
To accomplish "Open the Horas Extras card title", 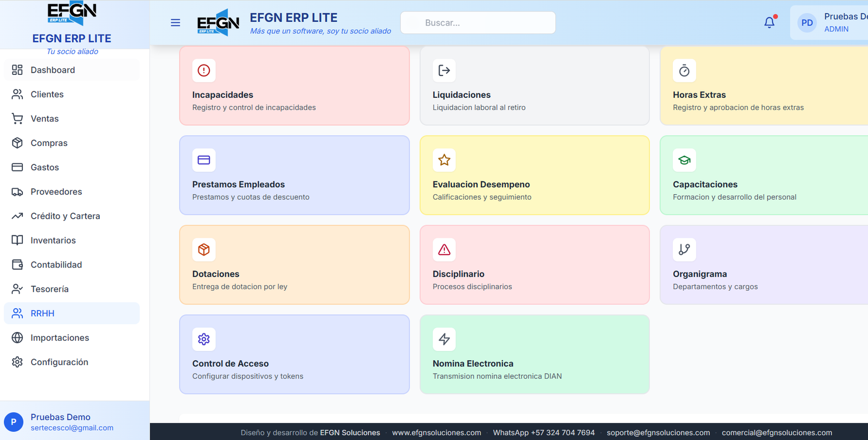I will pyautogui.click(x=699, y=95).
